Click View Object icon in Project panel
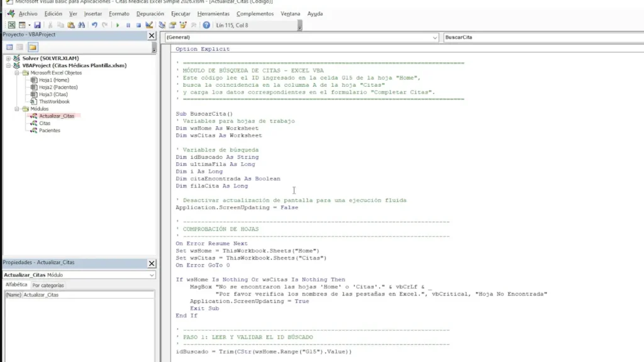 click(x=19, y=47)
